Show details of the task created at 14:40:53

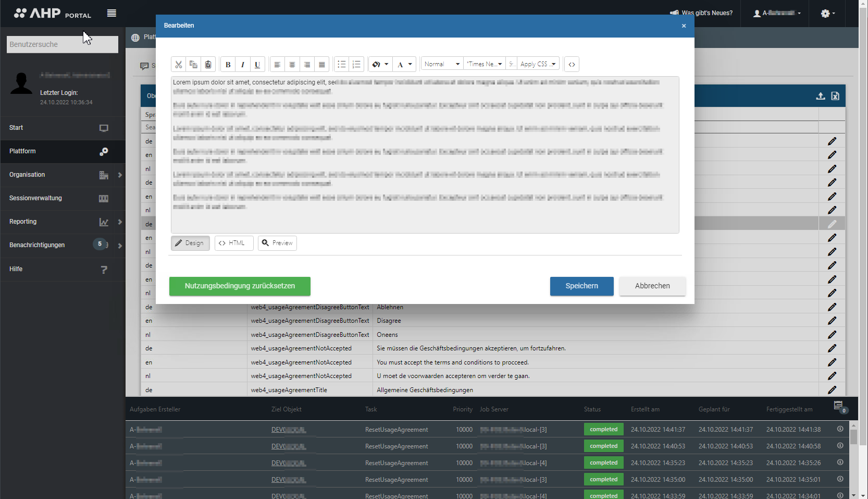pyautogui.click(x=840, y=446)
